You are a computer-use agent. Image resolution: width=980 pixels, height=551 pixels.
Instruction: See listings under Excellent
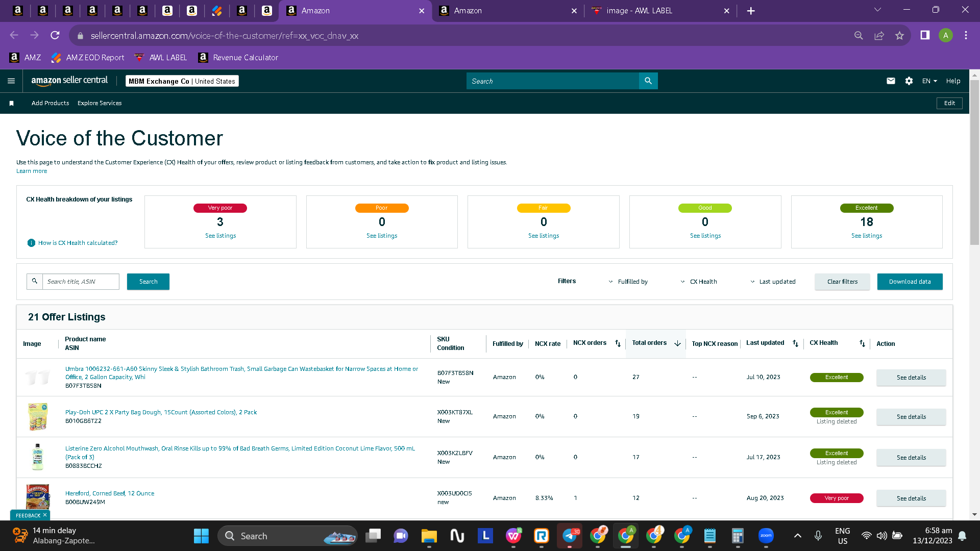[867, 236]
